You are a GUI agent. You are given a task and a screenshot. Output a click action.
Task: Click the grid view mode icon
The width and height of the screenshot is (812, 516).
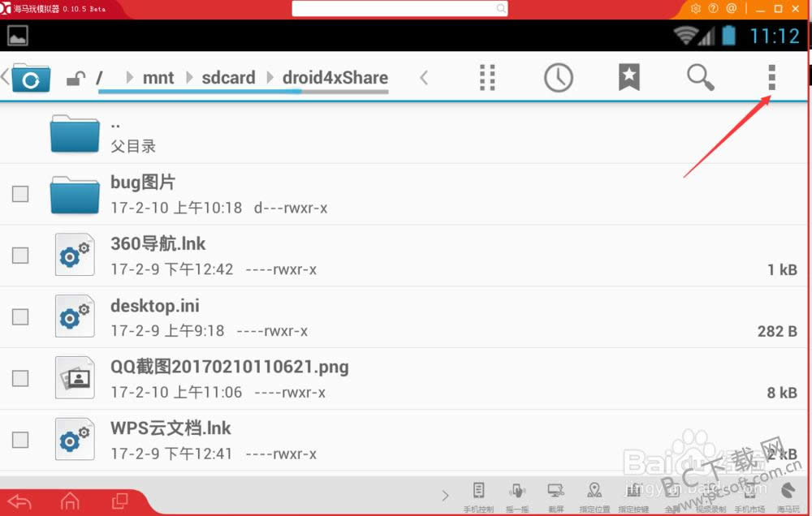click(487, 78)
